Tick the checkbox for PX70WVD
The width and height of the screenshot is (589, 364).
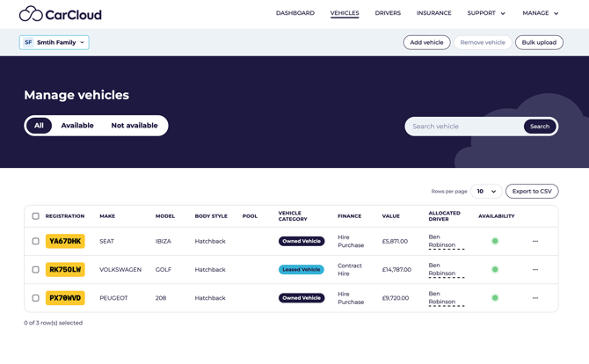coord(36,298)
